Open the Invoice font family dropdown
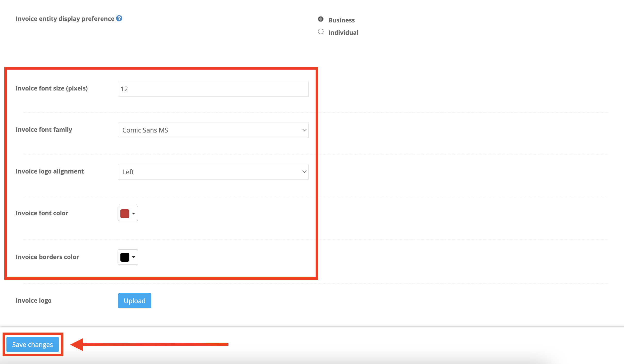Viewport: 624px width, 364px height. (213, 130)
